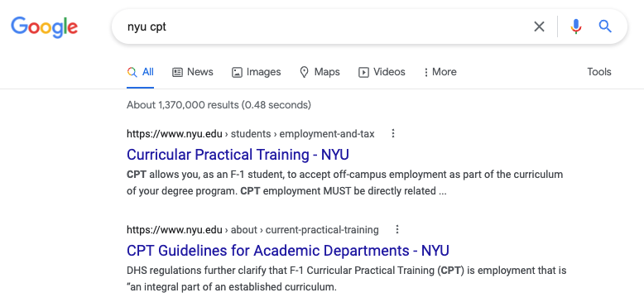Click the Google logo

[x=45, y=27]
